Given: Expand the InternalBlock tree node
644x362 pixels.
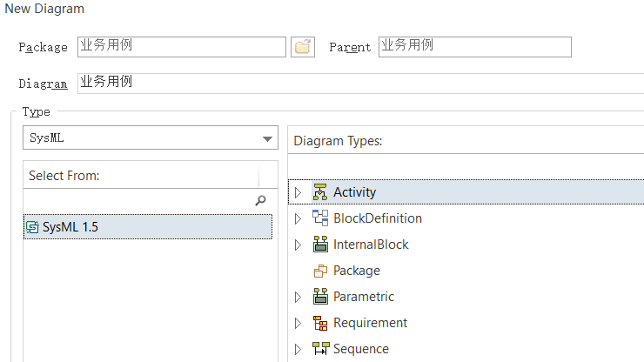Looking at the screenshot, I should coord(299,245).
